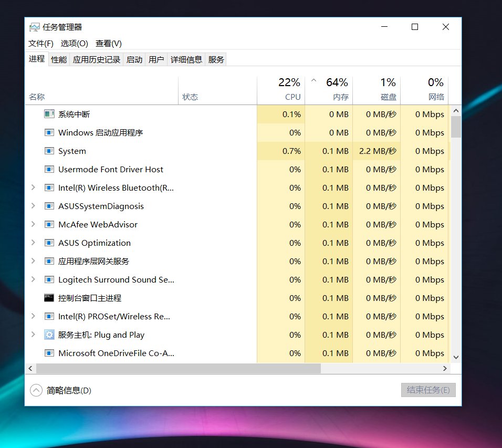Click the Windows 启动应用程序 process icon

(x=49, y=132)
